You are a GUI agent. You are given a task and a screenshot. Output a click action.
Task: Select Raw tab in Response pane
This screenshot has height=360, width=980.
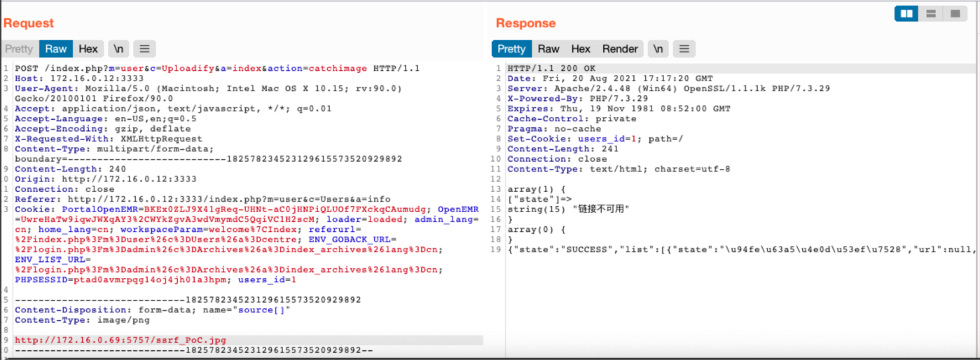(548, 48)
